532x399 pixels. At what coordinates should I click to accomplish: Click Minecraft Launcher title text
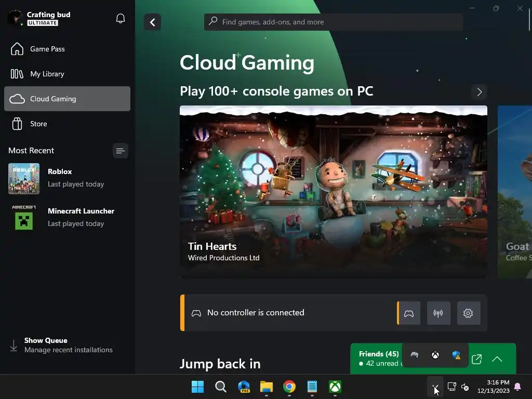(x=81, y=211)
